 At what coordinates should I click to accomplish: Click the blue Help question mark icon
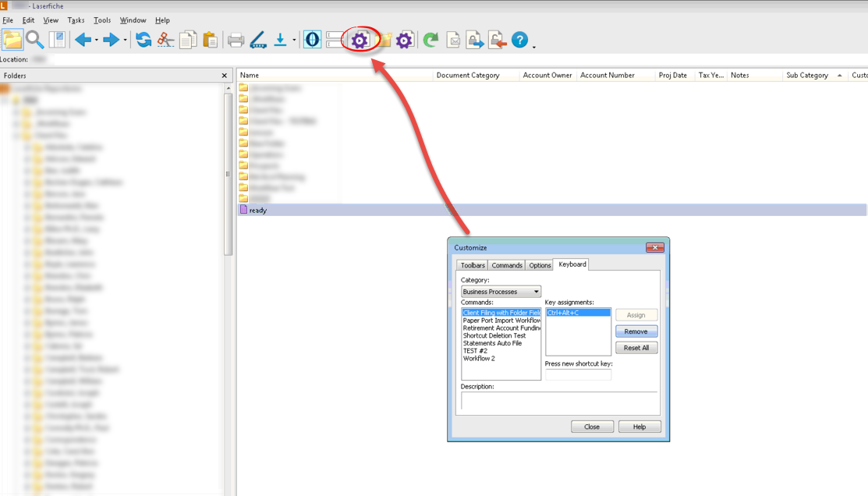(519, 40)
